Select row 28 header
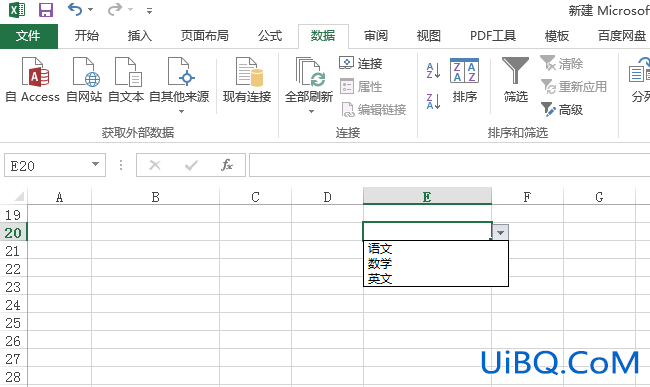This screenshot has height=387, width=650. click(13, 377)
